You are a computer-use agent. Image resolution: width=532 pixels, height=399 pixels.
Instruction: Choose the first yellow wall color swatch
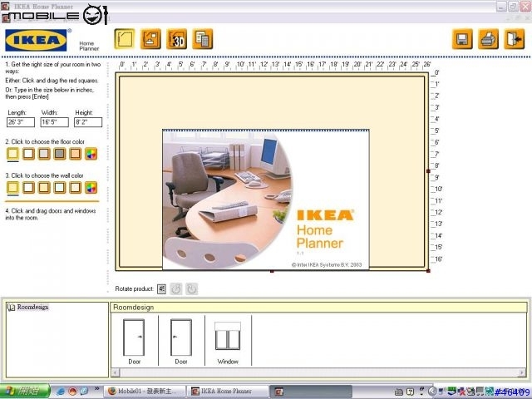(13, 187)
